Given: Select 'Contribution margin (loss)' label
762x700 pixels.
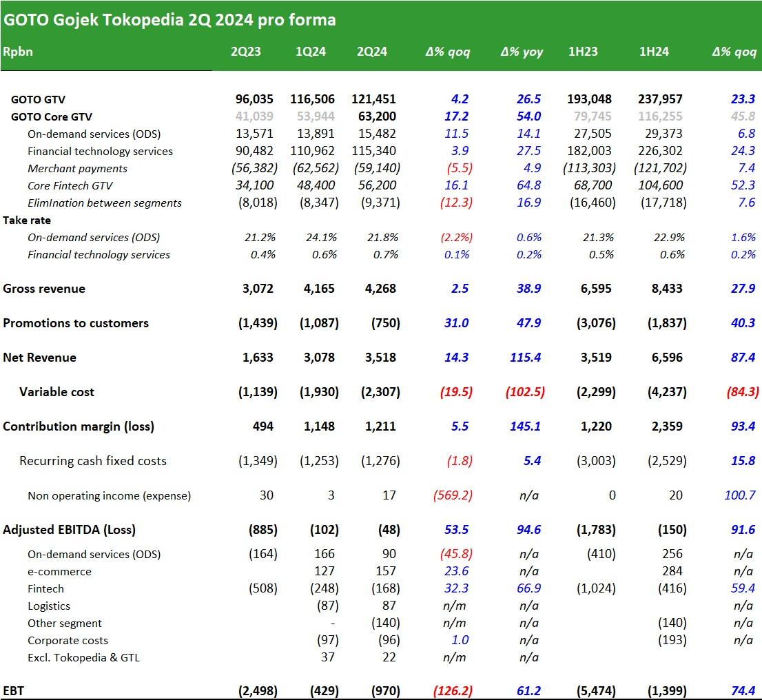Looking at the screenshot, I should 79,426.
